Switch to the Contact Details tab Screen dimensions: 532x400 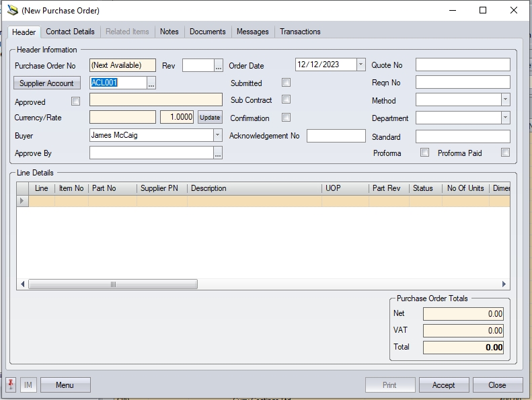tap(70, 32)
